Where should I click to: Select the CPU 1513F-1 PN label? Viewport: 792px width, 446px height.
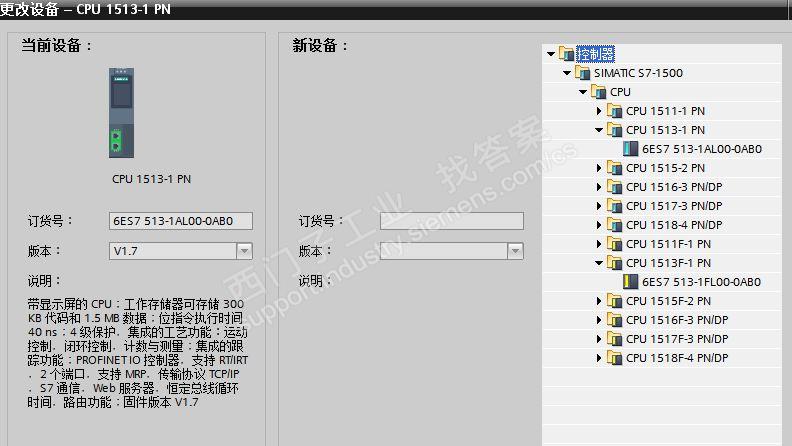tap(668, 263)
